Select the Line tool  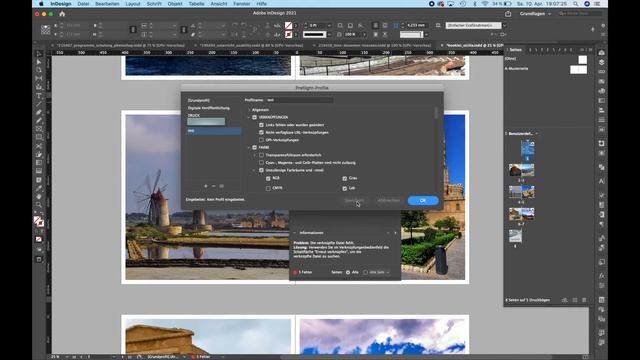[x=39, y=104]
